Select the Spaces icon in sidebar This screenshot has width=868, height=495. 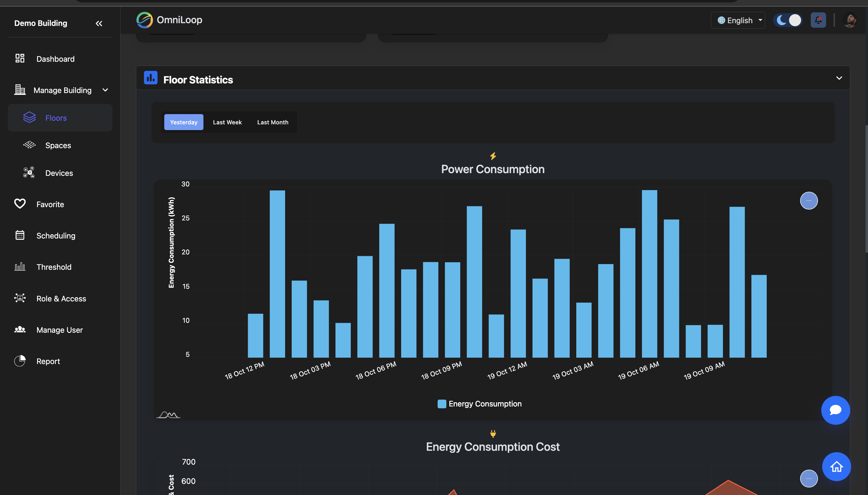coord(29,145)
